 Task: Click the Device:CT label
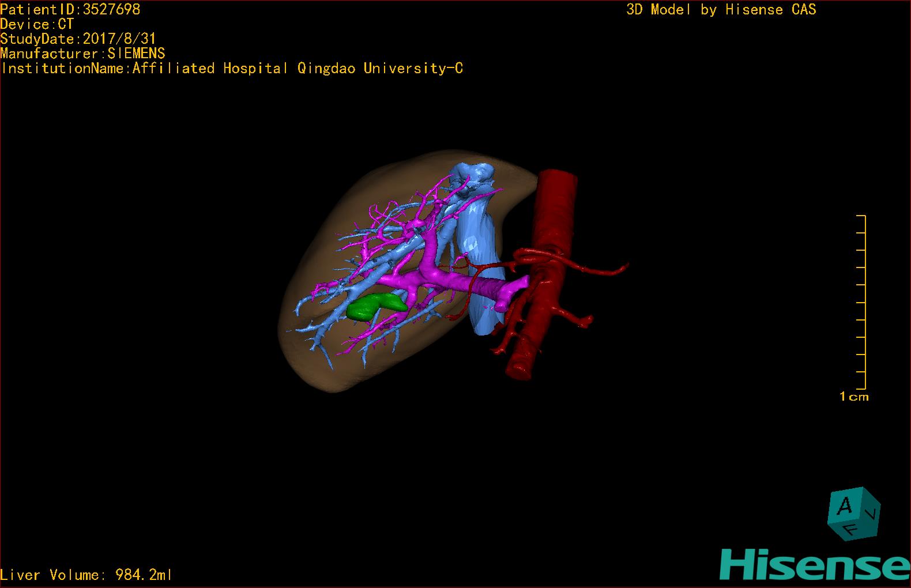click(37, 24)
